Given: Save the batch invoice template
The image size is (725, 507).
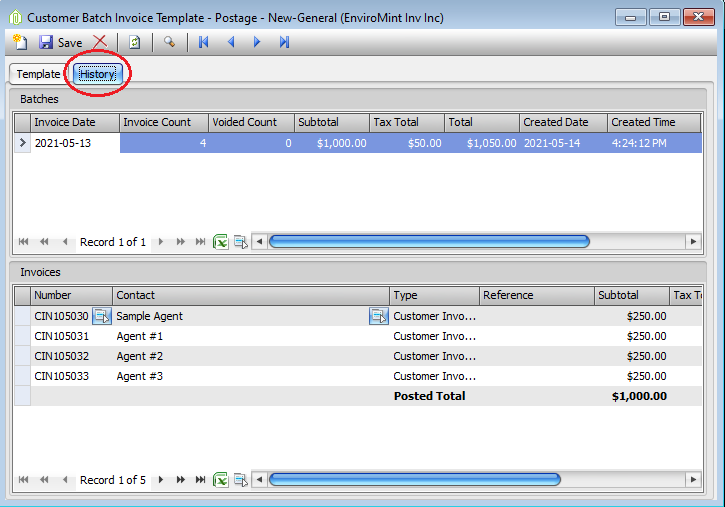Looking at the screenshot, I should click(61, 43).
